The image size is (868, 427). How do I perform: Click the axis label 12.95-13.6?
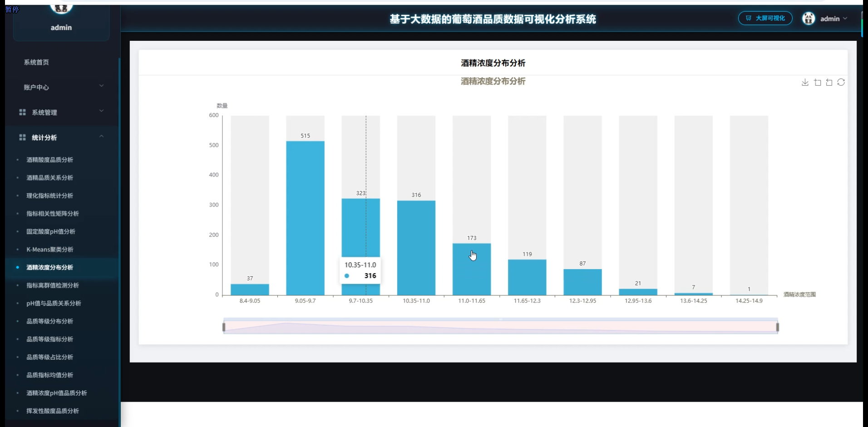pyautogui.click(x=638, y=301)
